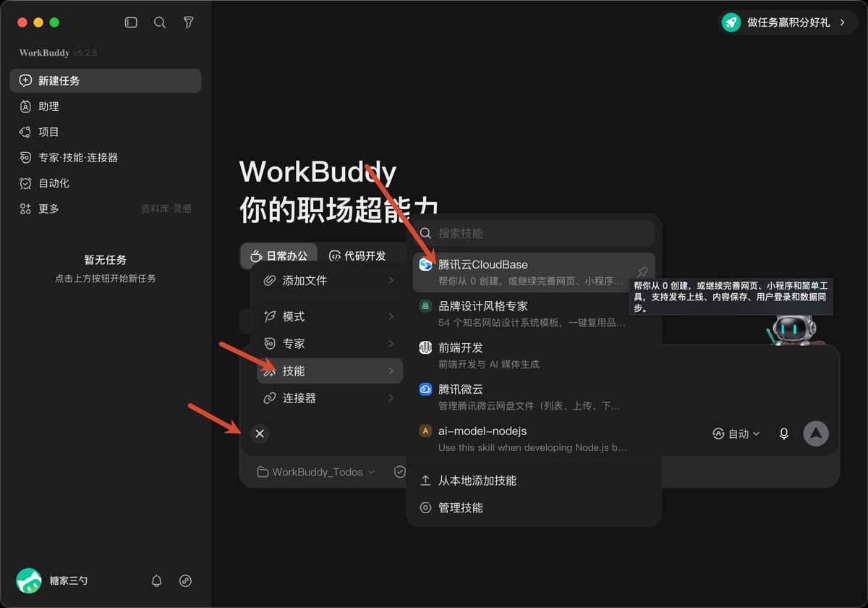The height and width of the screenshot is (608, 868).
Task: Focus the 搜索技能 search field
Action: tap(534, 233)
